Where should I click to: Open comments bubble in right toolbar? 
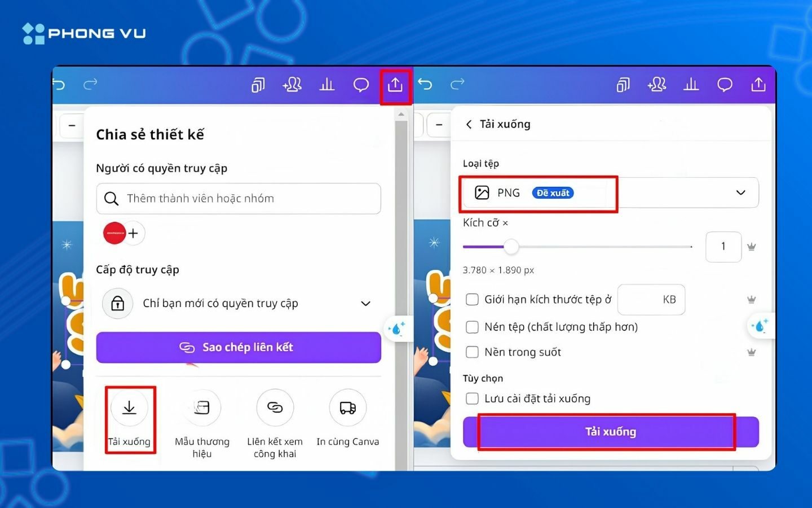pyautogui.click(x=725, y=85)
